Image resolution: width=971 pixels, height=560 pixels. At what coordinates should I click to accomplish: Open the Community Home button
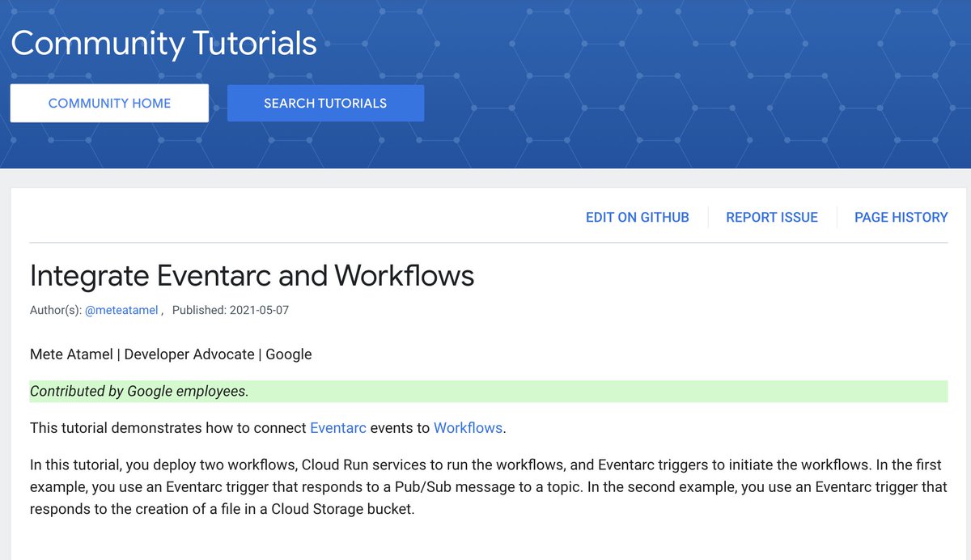(109, 103)
